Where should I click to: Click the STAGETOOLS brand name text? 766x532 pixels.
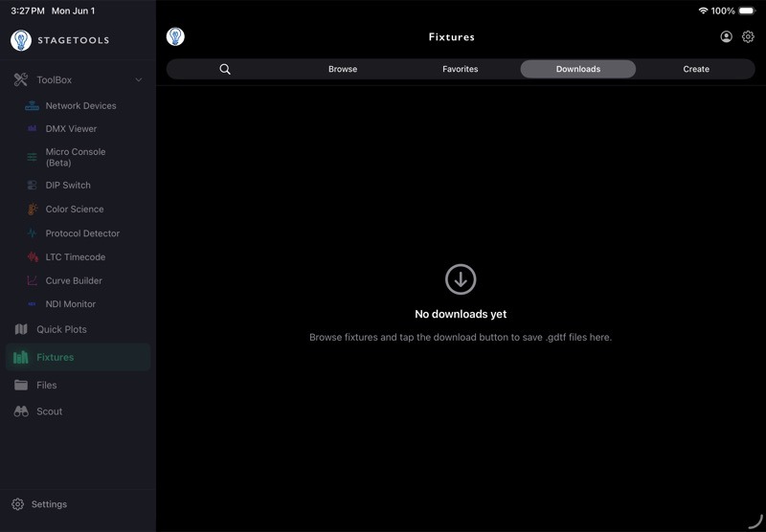(x=74, y=40)
